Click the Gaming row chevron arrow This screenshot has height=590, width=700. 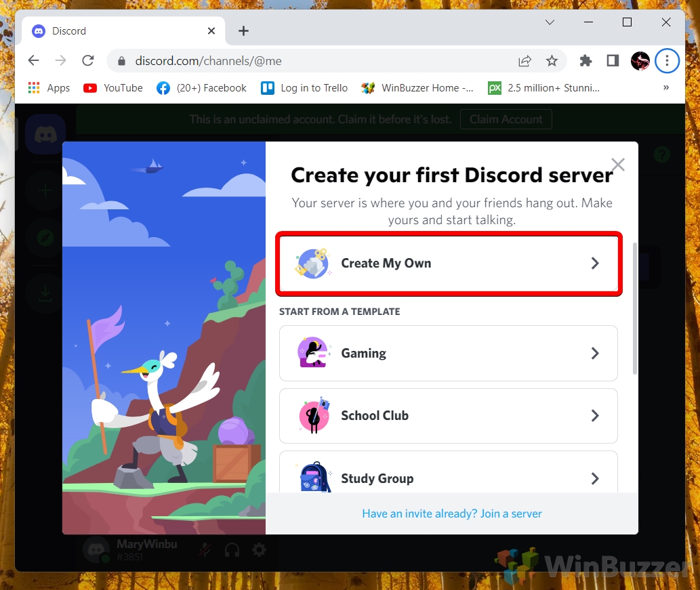coord(595,354)
